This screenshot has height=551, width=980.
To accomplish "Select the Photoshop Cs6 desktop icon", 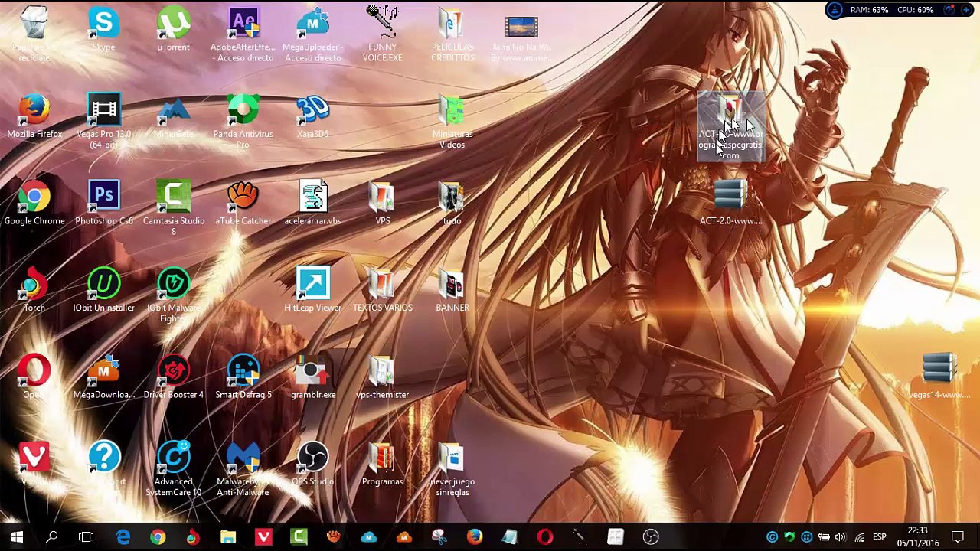I will (103, 204).
